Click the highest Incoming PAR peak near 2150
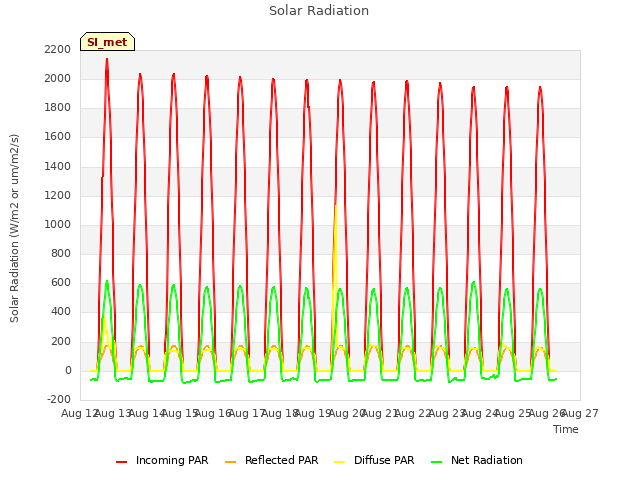The height and width of the screenshot is (480, 640). pos(107,60)
